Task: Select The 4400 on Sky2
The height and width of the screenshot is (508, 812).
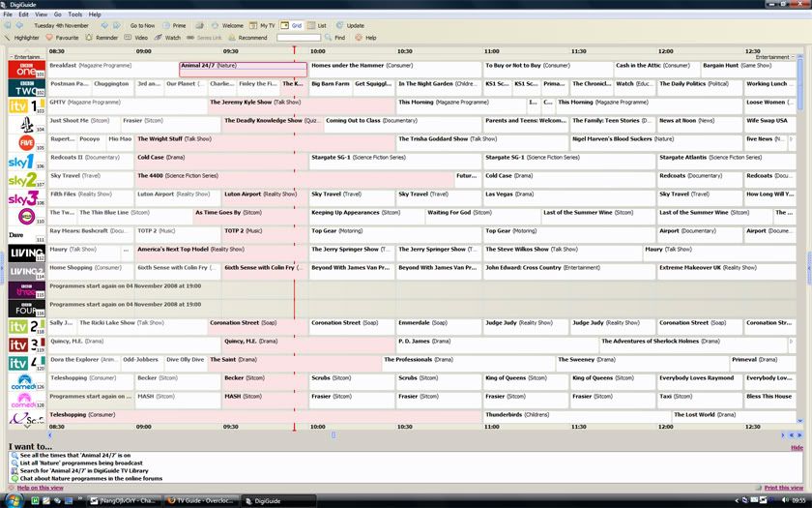Action: tap(294, 180)
